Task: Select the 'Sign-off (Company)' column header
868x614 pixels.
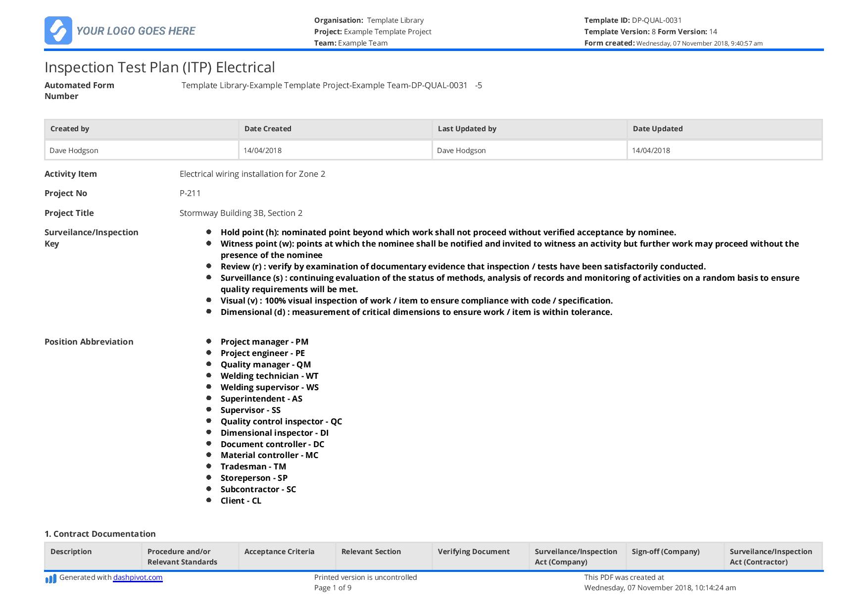Action: coord(665,552)
